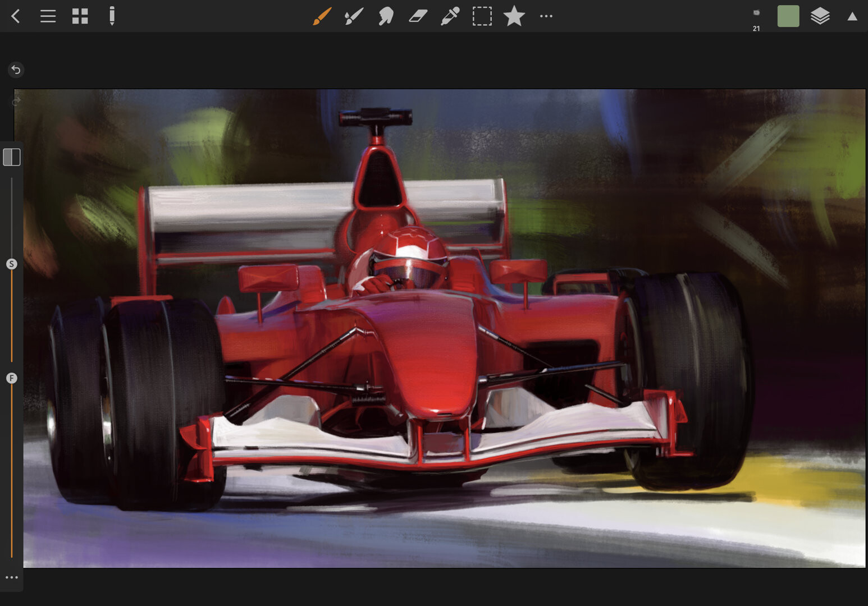
Task: Open the green color swatch
Action: pos(788,16)
